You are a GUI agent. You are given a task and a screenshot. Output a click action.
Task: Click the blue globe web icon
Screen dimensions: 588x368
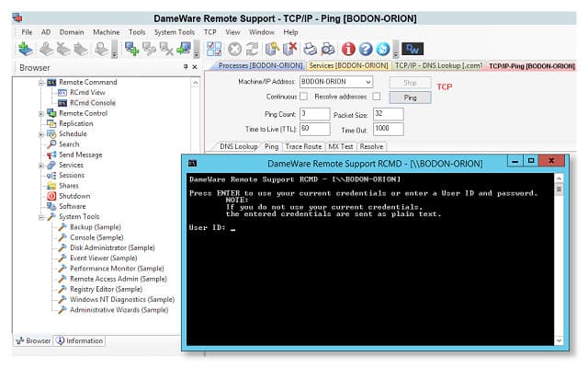tap(383, 49)
